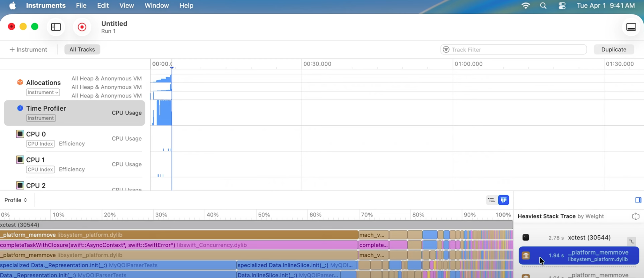The height and width of the screenshot is (278, 644).
Task: Click the add Instrument button
Action: point(29,50)
